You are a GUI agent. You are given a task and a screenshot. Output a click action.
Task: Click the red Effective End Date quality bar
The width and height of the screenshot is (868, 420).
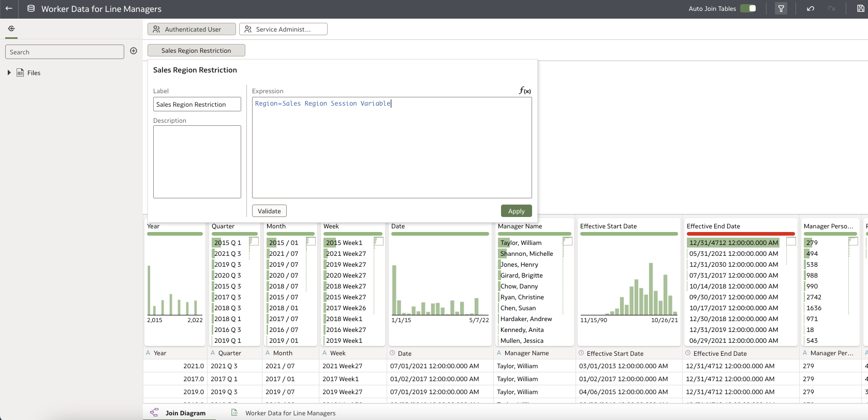coord(740,234)
